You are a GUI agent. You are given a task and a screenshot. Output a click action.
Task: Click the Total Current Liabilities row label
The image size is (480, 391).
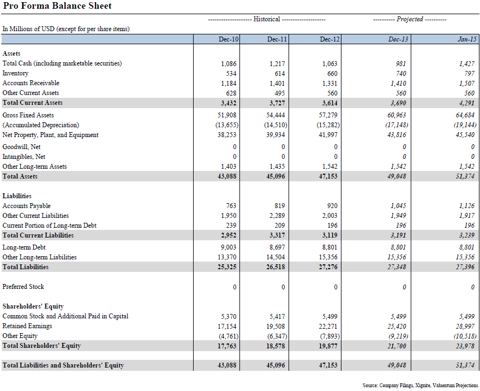[38, 235]
